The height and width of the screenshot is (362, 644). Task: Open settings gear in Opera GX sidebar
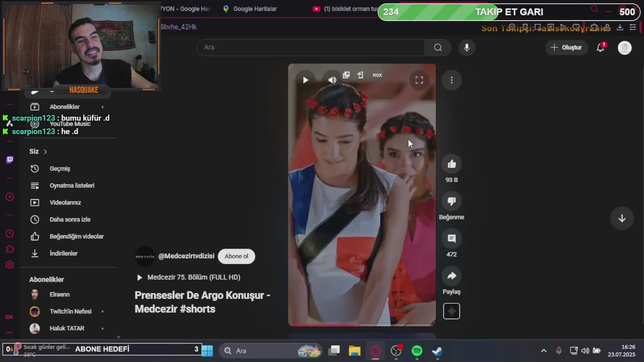(10, 265)
